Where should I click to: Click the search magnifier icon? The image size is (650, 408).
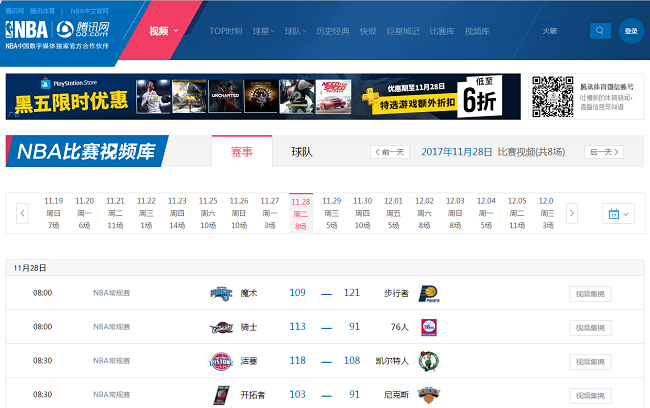(600, 31)
